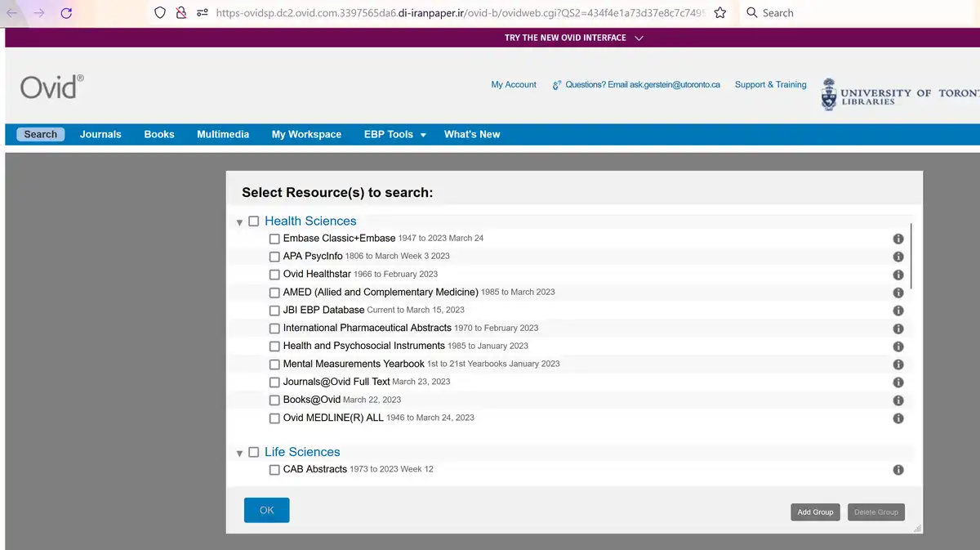The width and height of the screenshot is (980, 550).
Task: Click the browser forward arrow
Action: click(39, 13)
